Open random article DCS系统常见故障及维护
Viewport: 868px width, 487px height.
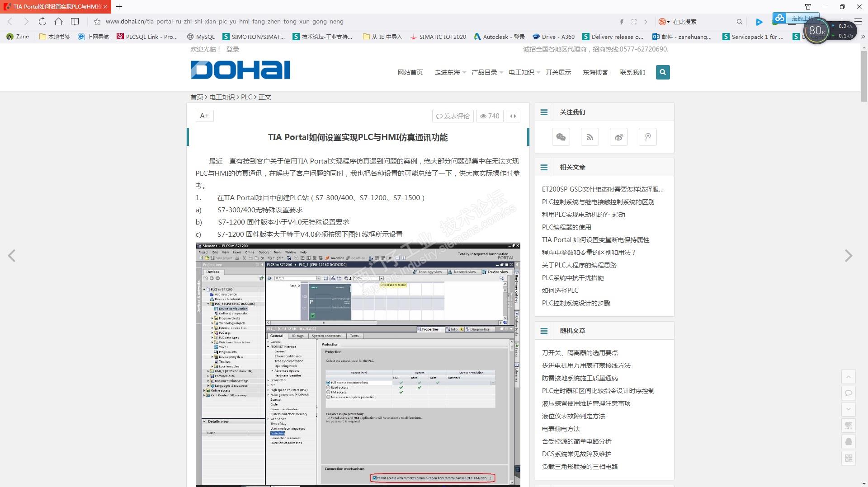point(576,454)
